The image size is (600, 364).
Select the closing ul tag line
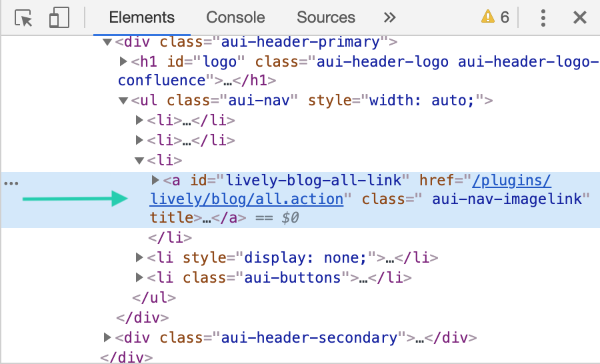[x=154, y=297]
